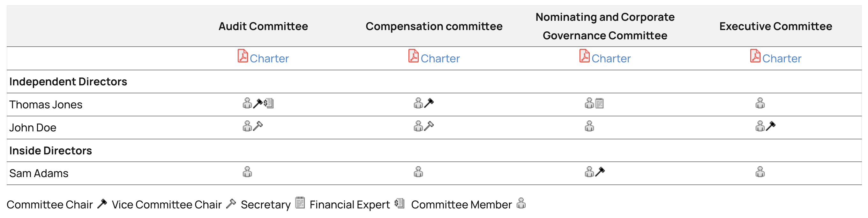868x218 pixels.
Task: Click Thomas Jones's Audit Committee chair gavel icon
Action: (x=258, y=103)
